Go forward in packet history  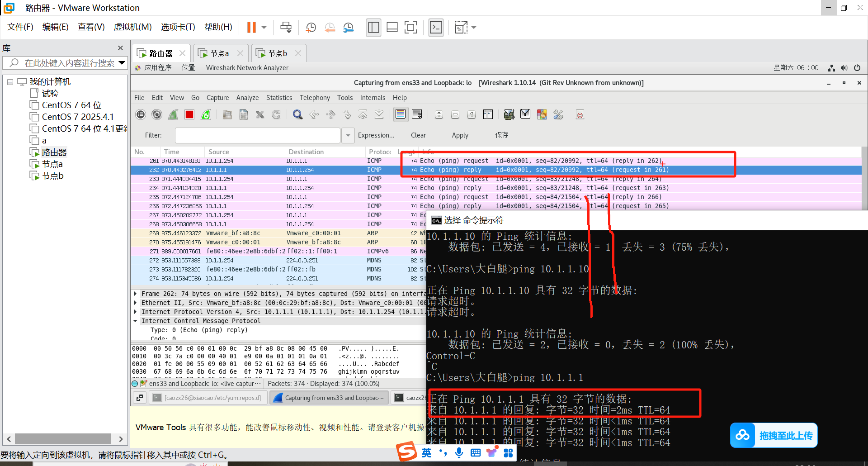click(330, 114)
